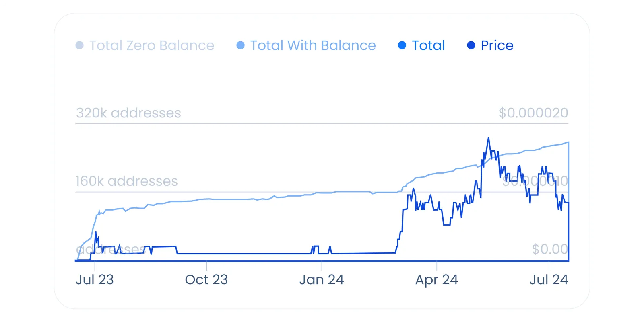The height and width of the screenshot is (322, 644).
Task: Click the 320k addresses axis label
Action: 128,113
